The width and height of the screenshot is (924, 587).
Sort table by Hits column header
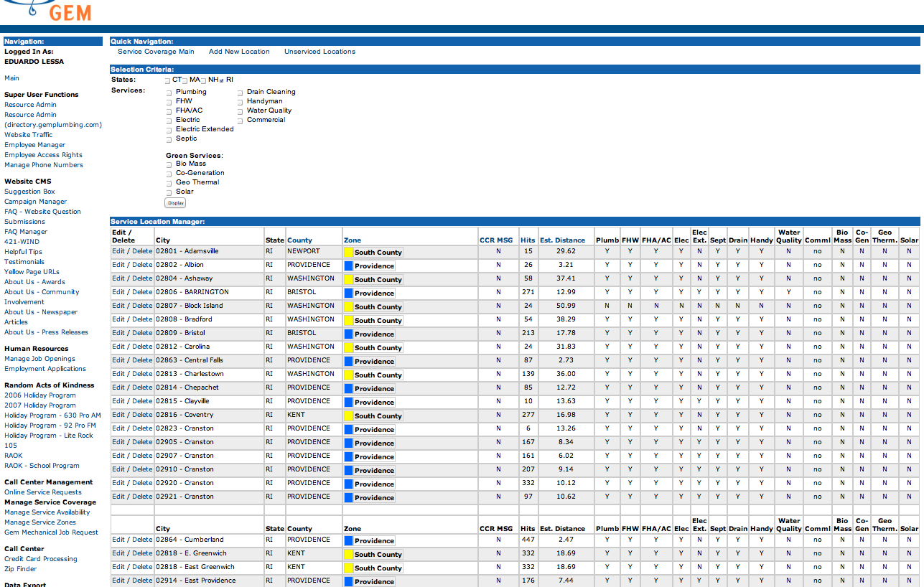528,240
